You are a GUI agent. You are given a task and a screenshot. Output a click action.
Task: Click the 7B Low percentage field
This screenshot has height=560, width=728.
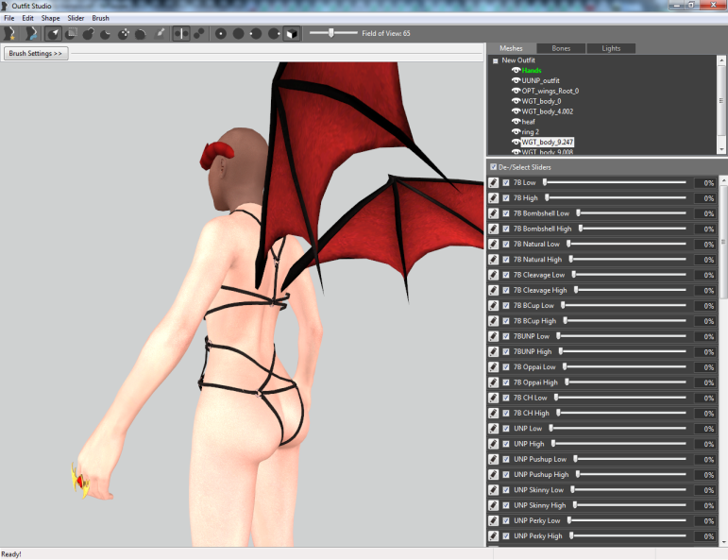[705, 183]
